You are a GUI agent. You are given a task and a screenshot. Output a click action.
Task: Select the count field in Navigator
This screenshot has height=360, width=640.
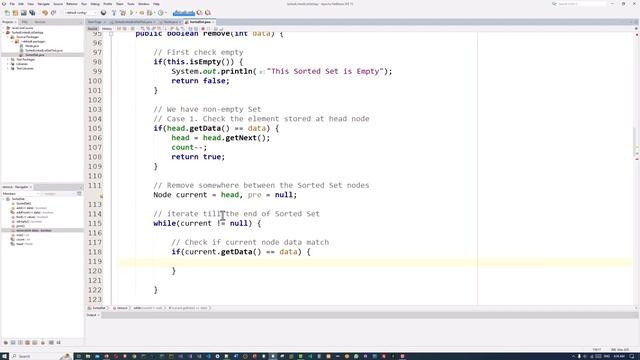22,239
